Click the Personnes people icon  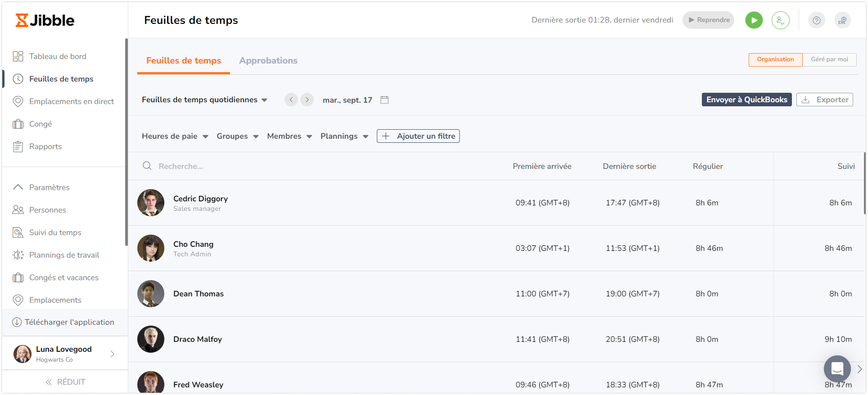(18, 210)
